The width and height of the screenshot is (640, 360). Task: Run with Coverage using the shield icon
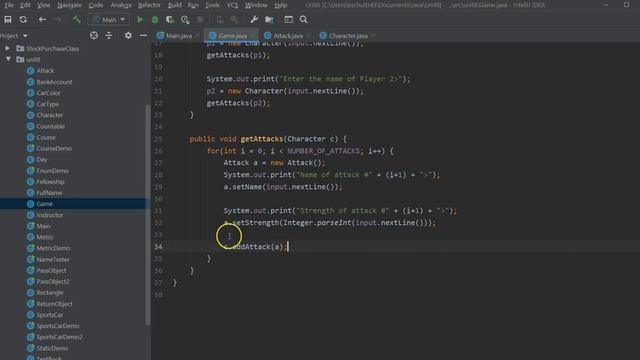point(170,20)
